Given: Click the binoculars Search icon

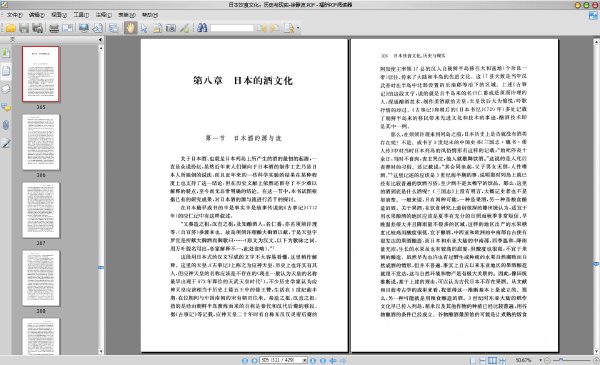Looking at the screenshot, I should pos(202,28).
